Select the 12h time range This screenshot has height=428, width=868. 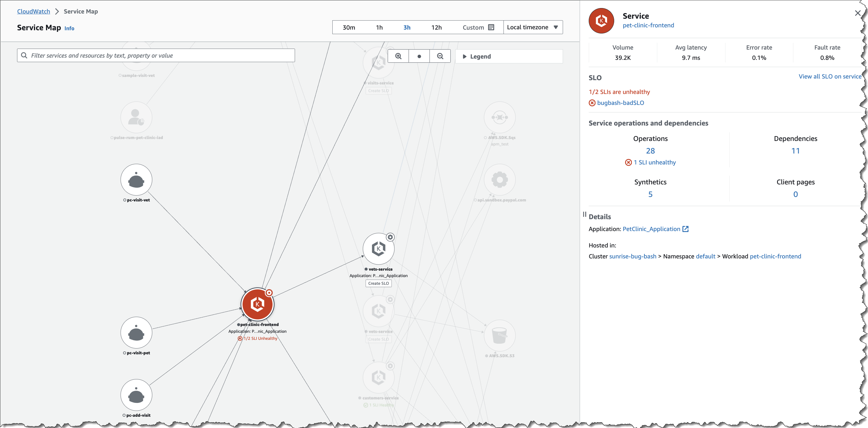pos(436,27)
